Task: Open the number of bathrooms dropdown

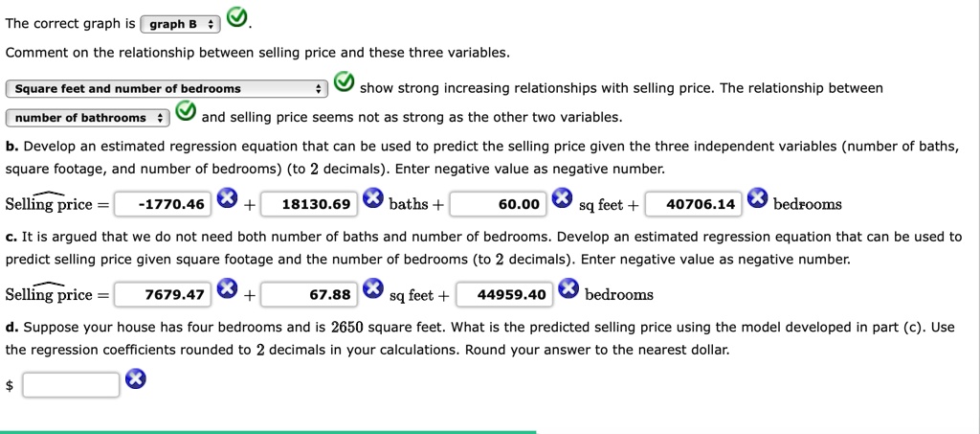Action: coord(87,118)
